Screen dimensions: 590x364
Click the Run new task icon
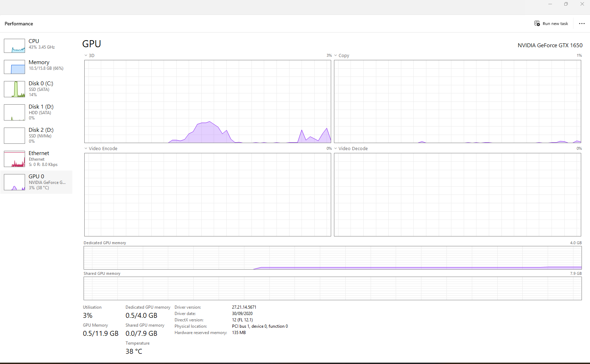[x=537, y=24]
